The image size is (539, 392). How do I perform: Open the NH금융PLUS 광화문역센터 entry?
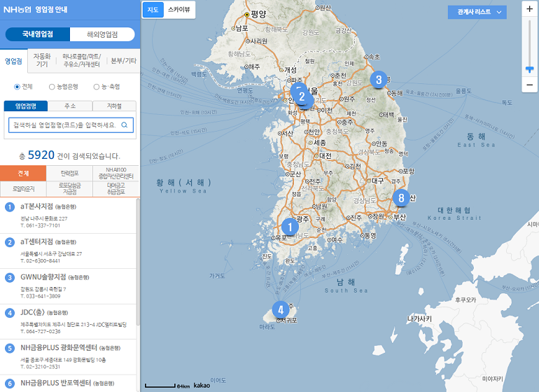pyautogui.click(x=68, y=357)
